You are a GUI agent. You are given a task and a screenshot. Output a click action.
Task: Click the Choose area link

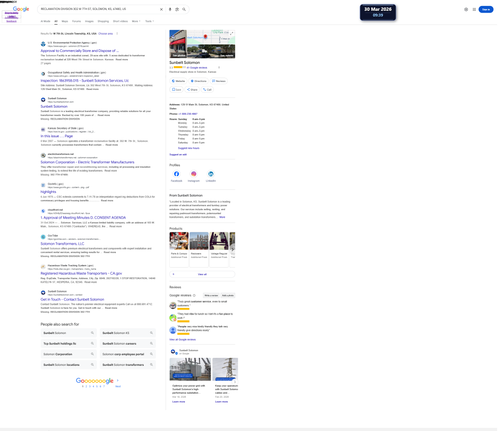pyautogui.click(x=105, y=34)
